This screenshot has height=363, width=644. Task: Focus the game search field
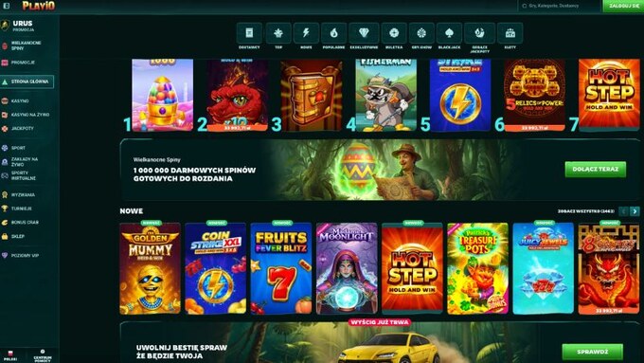[x=559, y=6]
